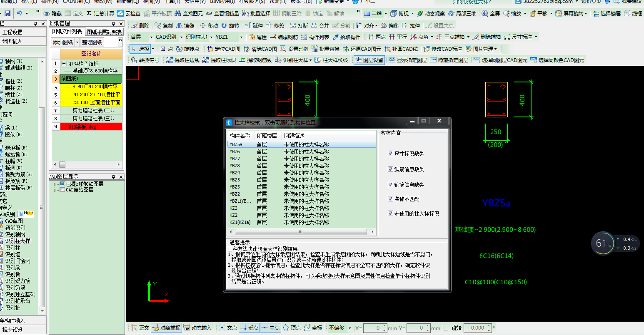Select the Copy (复制) tool
This screenshot has height=335, width=644.
(x=163, y=26)
